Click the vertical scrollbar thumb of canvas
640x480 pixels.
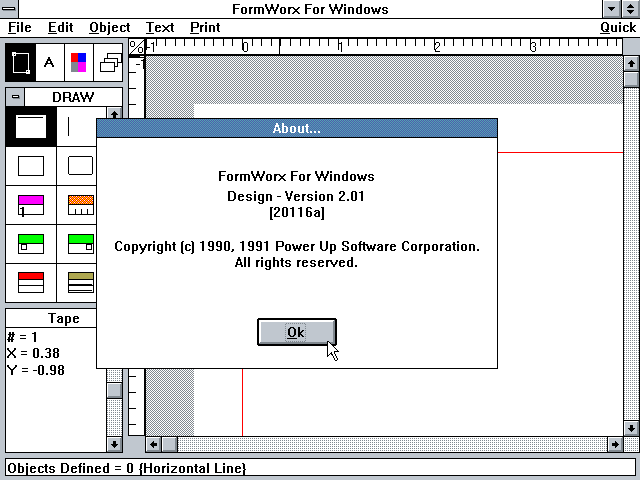pos(631,79)
